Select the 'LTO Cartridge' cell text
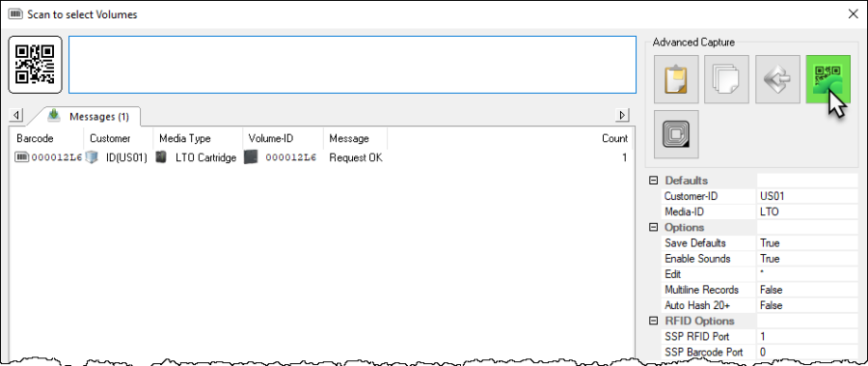The image size is (868, 366). (x=206, y=157)
